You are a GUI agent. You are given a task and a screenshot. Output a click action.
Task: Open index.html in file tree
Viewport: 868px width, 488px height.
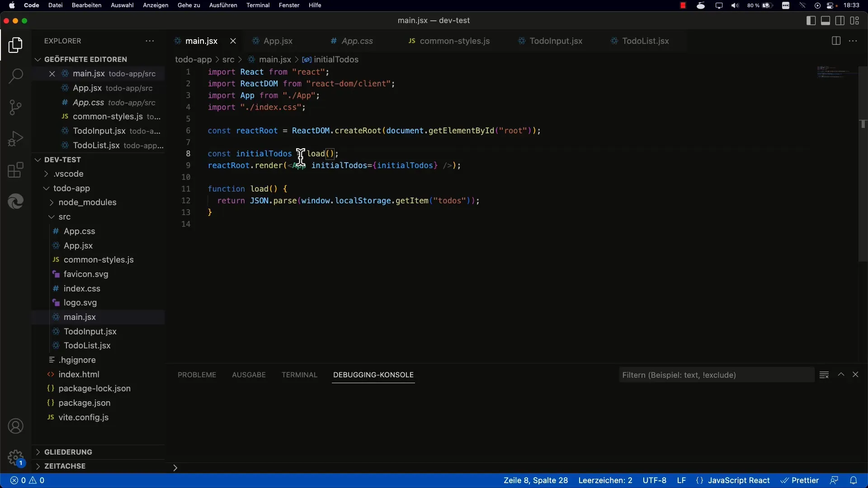coord(79,374)
